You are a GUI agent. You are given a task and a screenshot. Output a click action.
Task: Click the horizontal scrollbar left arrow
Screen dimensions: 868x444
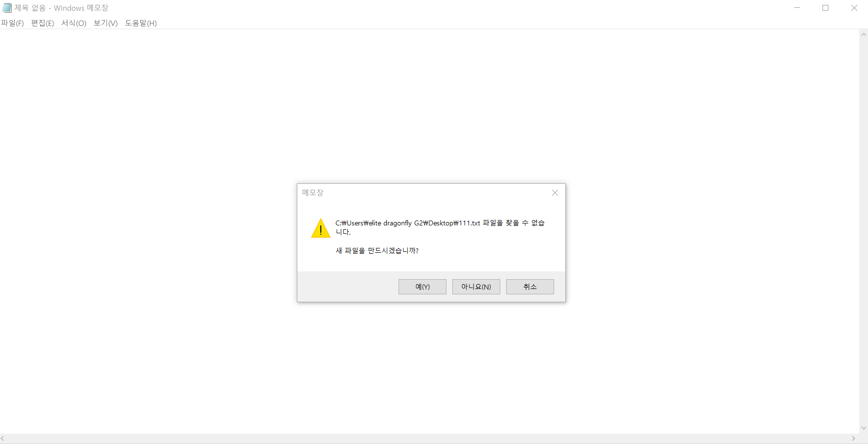click(3, 439)
